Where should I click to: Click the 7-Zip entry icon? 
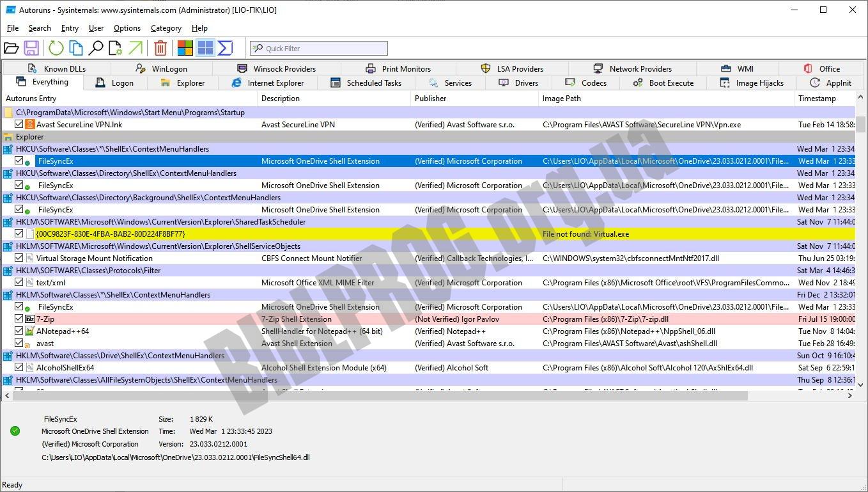coord(29,319)
